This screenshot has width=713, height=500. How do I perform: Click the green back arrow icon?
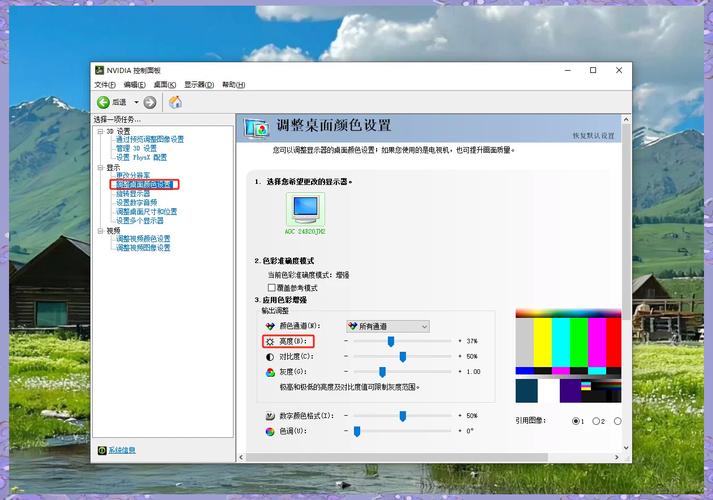[103, 102]
